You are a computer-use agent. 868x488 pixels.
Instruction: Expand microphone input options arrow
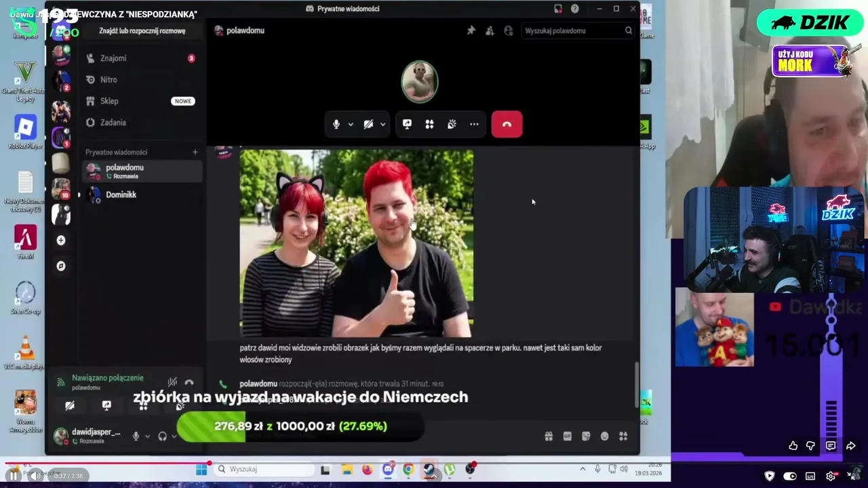(x=351, y=124)
